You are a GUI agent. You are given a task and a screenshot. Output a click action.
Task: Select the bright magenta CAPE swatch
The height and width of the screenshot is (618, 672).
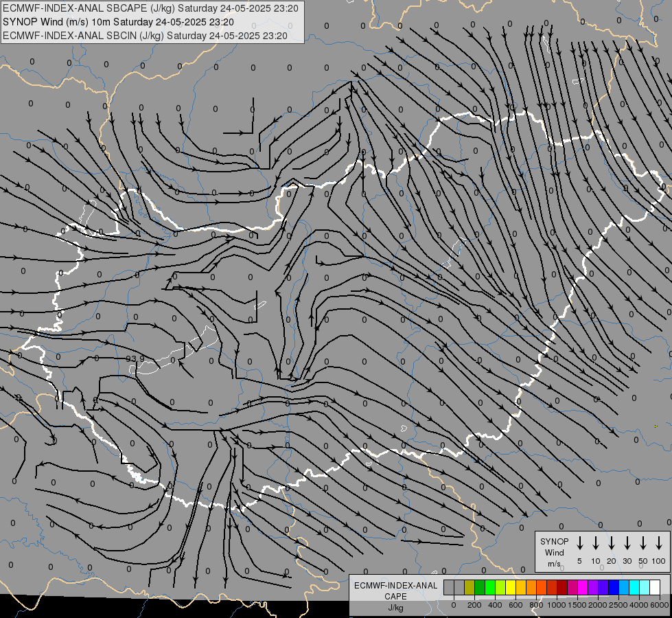pyautogui.click(x=583, y=588)
